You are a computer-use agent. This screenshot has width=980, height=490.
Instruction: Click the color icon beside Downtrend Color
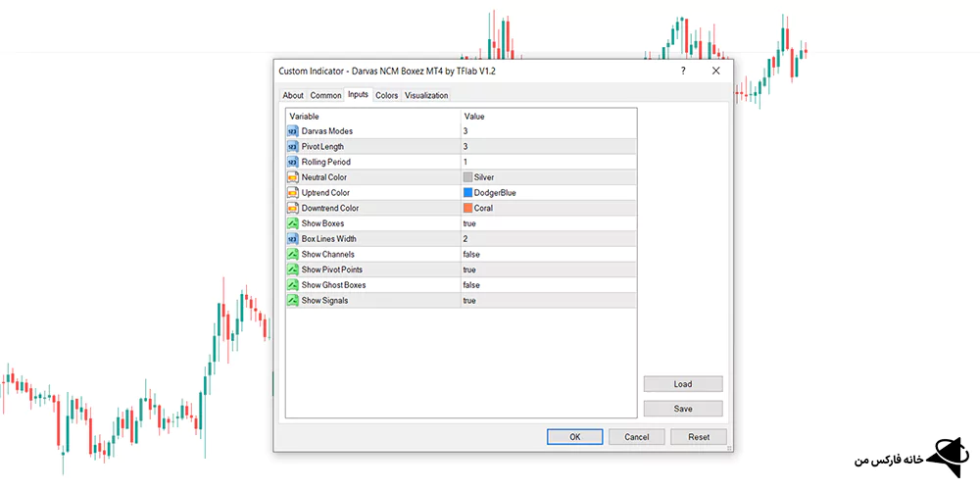292,208
